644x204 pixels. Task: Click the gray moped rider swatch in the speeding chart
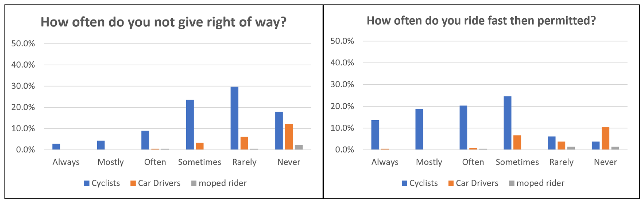point(511,183)
